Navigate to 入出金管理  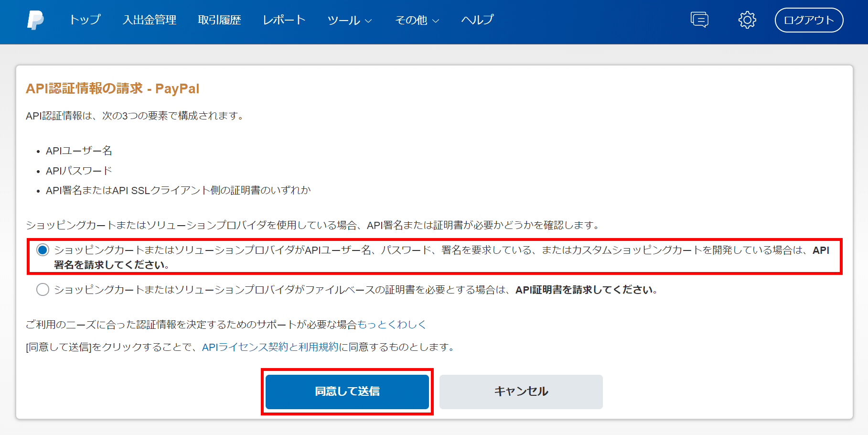tap(150, 21)
